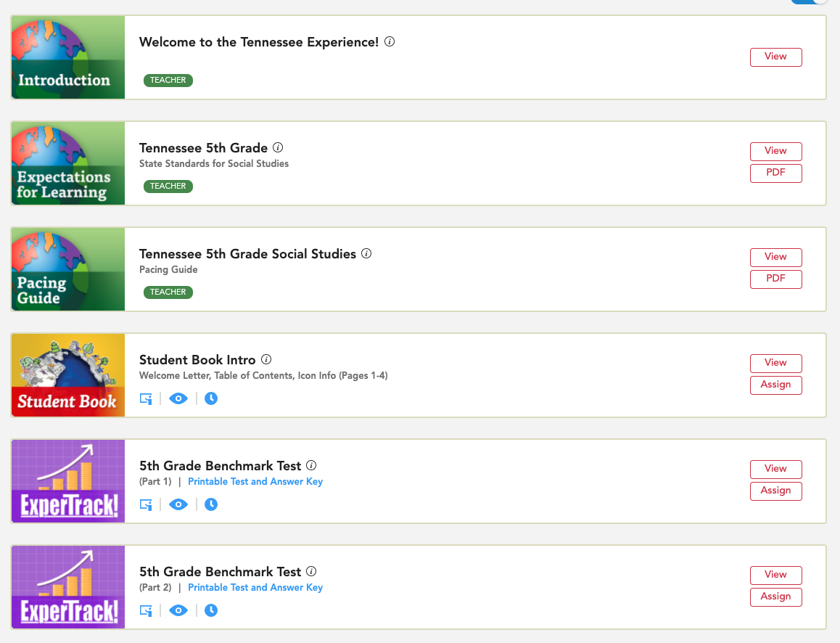Click '5th Grade Benchmark Test' title in Part 1 row
The width and height of the screenshot is (840, 643).
(221, 466)
